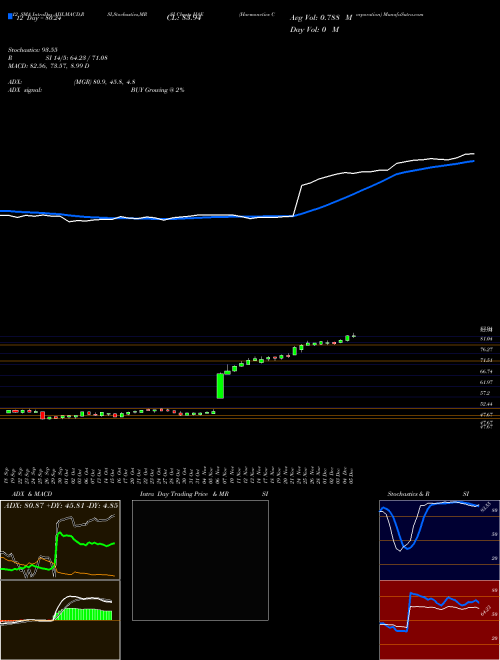Click the large green gap-up candlestick
Screen dimensions: 500x660
[x=220, y=386]
